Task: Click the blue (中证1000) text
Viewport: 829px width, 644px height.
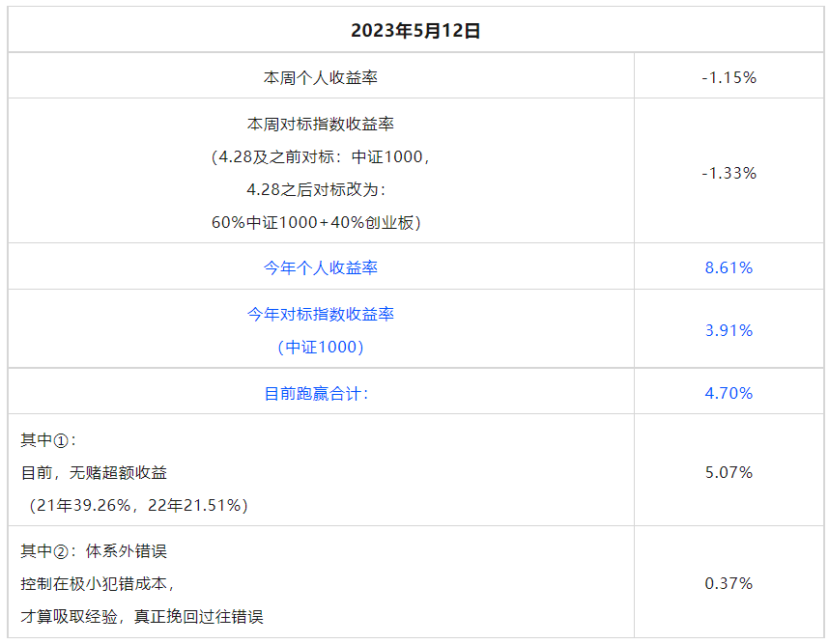Action: click(x=321, y=347)
